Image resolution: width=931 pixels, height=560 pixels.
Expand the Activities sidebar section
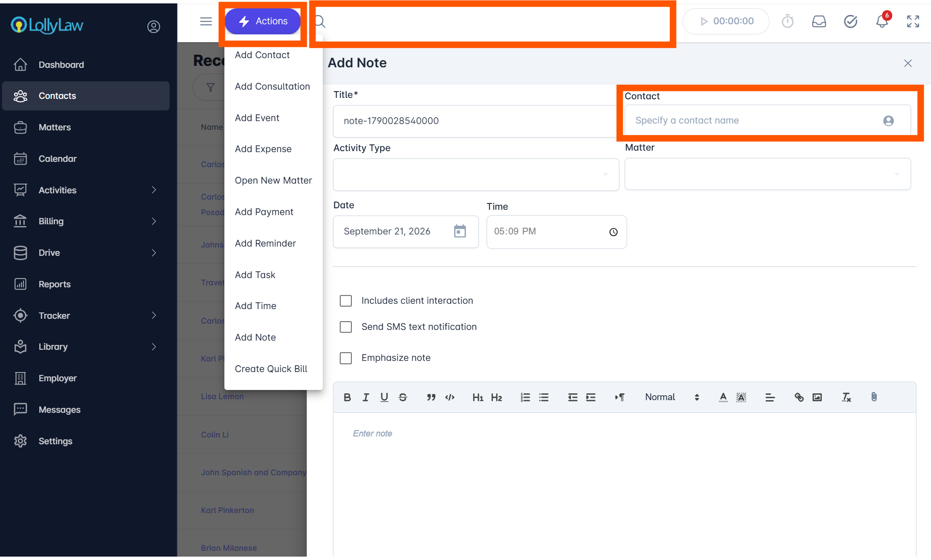(x=86, y=190)
